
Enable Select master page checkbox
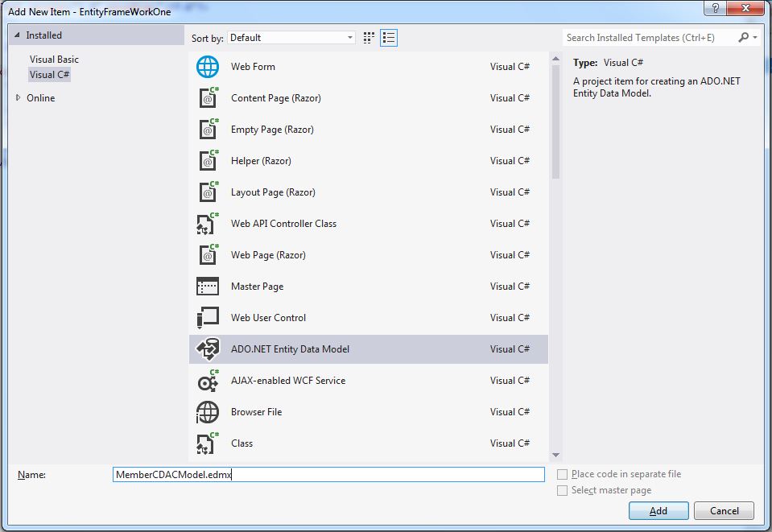coord(562,491)
